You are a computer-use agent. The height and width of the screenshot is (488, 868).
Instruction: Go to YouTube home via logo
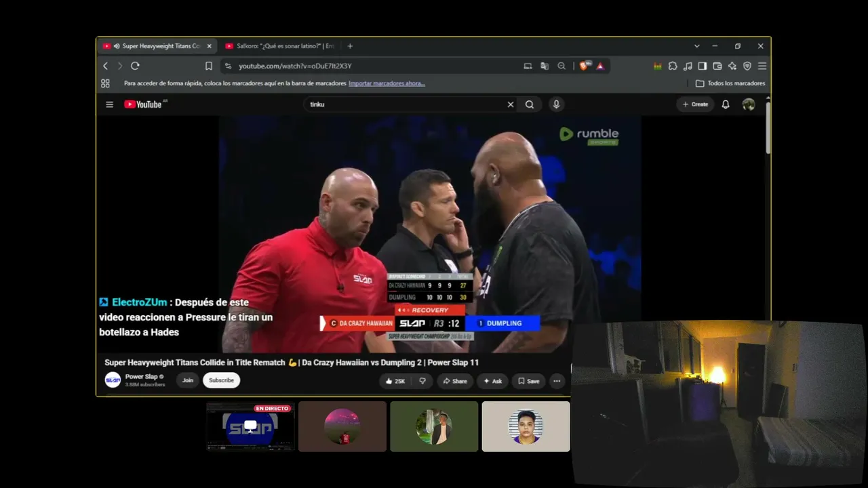143,104
